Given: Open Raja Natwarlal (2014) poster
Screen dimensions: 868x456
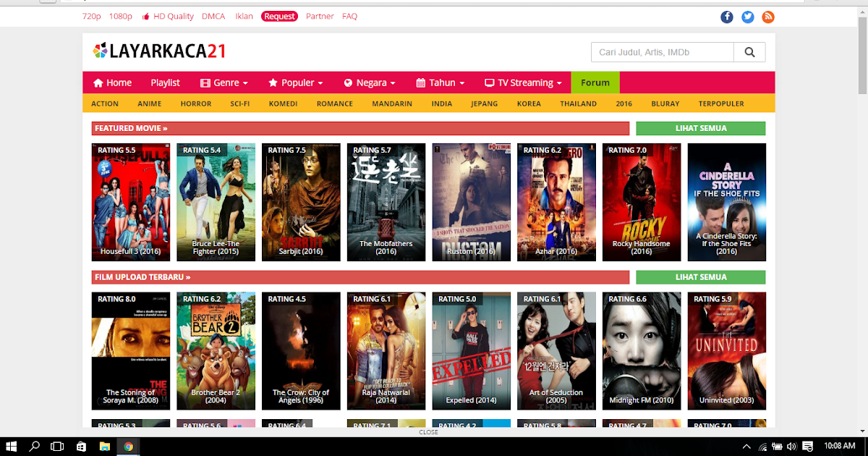Looking at the screenshot, I should click(x=386, y=351).
